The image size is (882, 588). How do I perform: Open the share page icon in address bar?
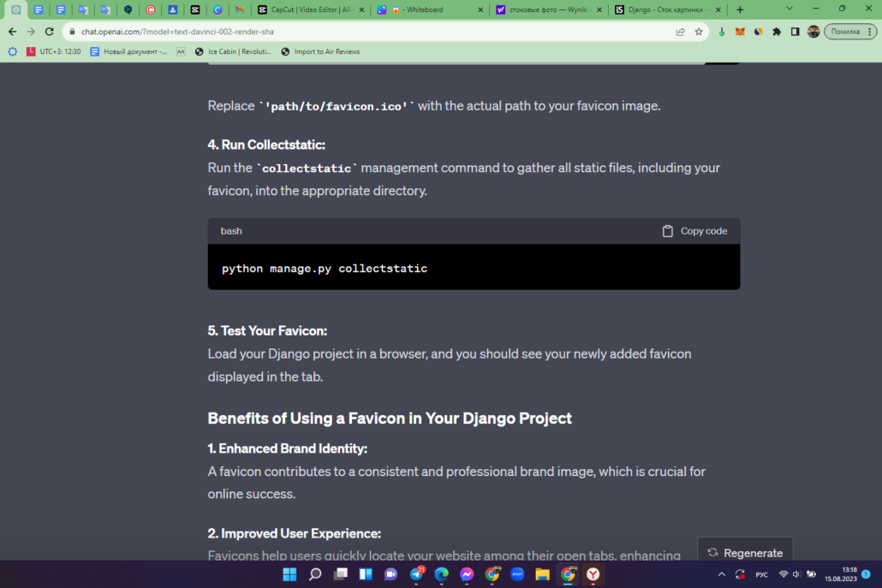click(x=680, y=32)
